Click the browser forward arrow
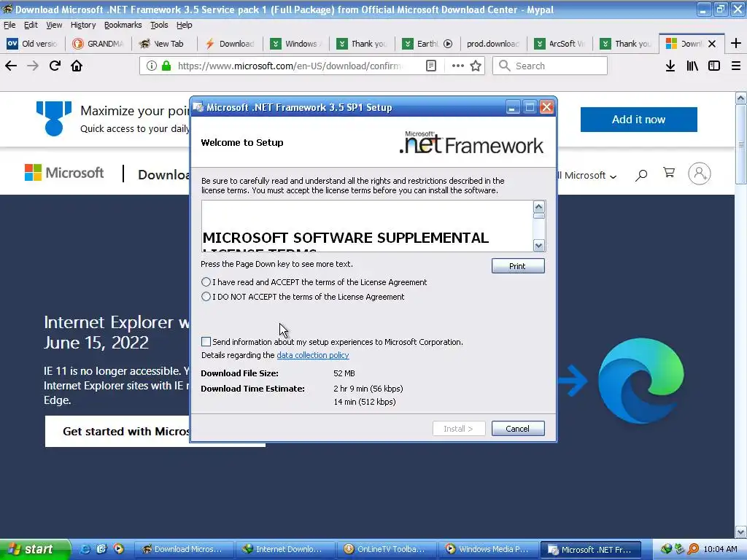Screen dimensions: 747x560 tap(32, 66)
